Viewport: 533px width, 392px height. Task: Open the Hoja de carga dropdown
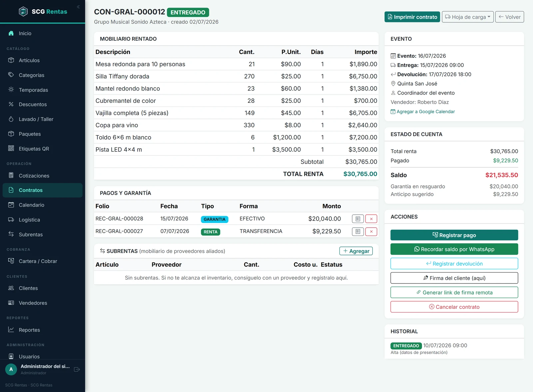[x=468, y=17]
